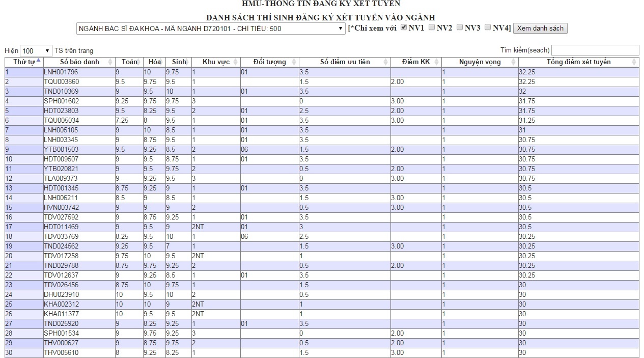Viewport: 644px width, 358px height.
Task: Sort table by Toán column header
Action: (129, 62)
